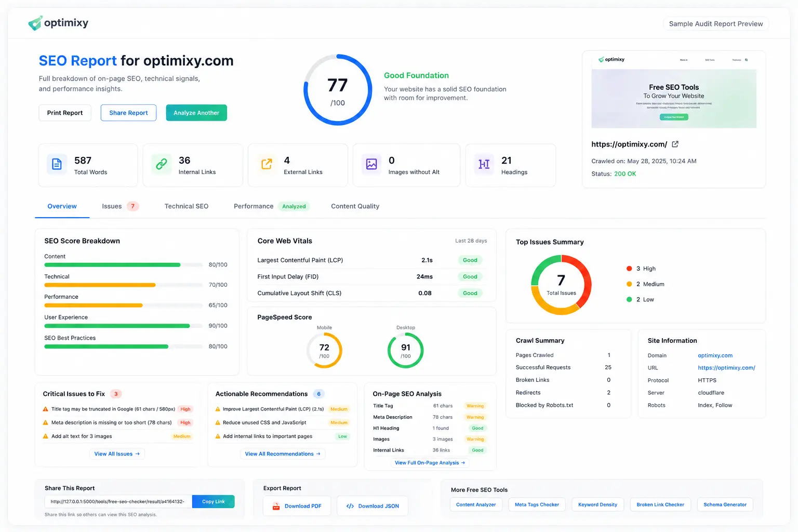Click the code icon in Download JSON
The image size is (798, 532).
point(350,506)
